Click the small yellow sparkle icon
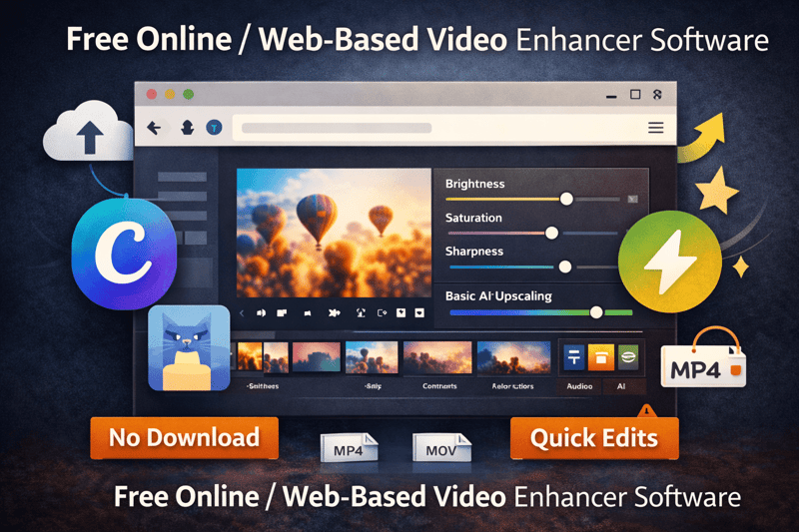This screenshot has height=532, width=799. click(x=740, y=266)
